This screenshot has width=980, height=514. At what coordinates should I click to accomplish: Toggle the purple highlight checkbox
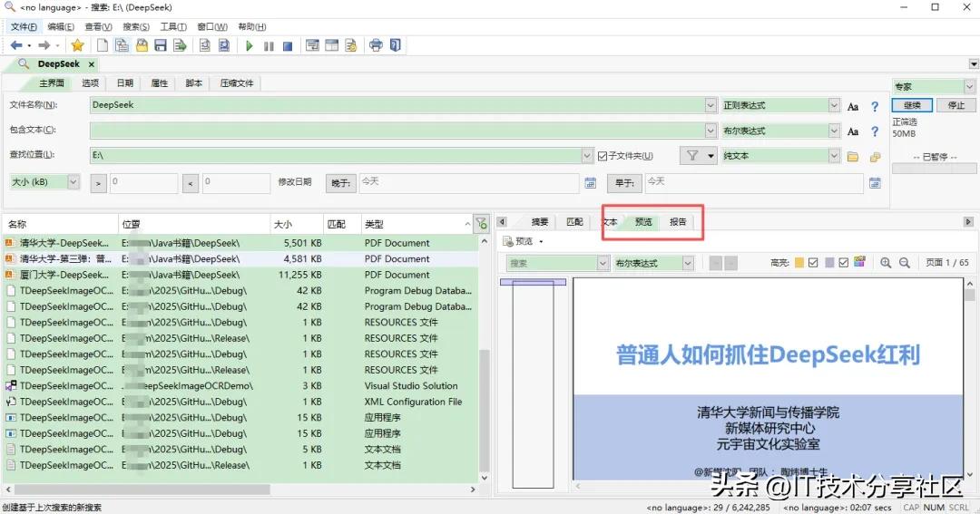coord(844,263)
